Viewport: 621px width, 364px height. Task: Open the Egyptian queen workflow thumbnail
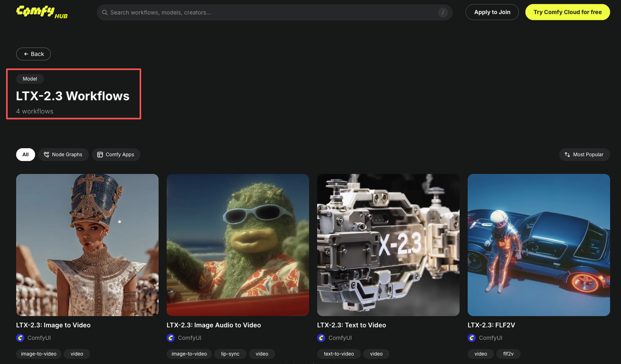87,245
